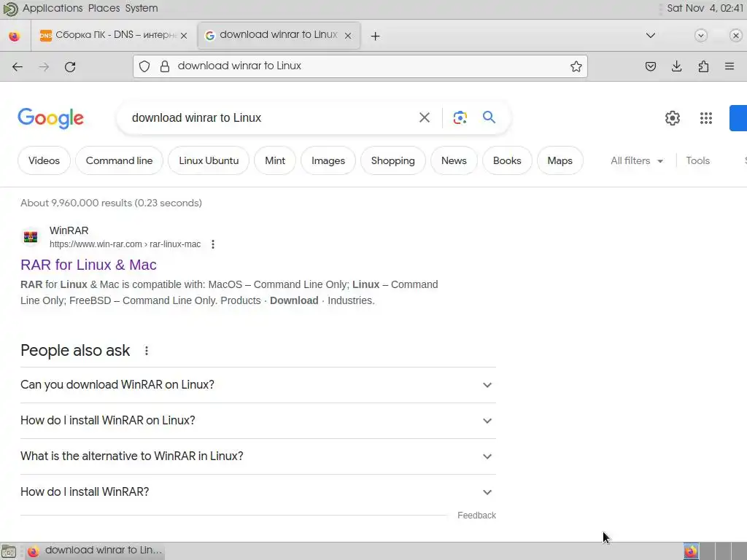
Task: Click show desktop icon in bottom panel
Action: pyautogui.click(x=9, y=551)
